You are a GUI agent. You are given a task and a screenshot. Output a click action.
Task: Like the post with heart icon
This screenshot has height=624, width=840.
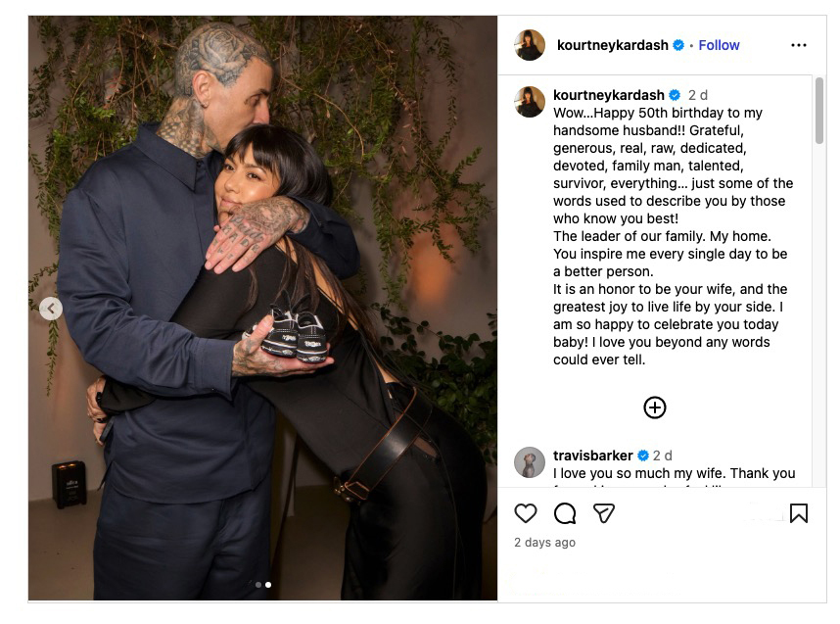525,513
